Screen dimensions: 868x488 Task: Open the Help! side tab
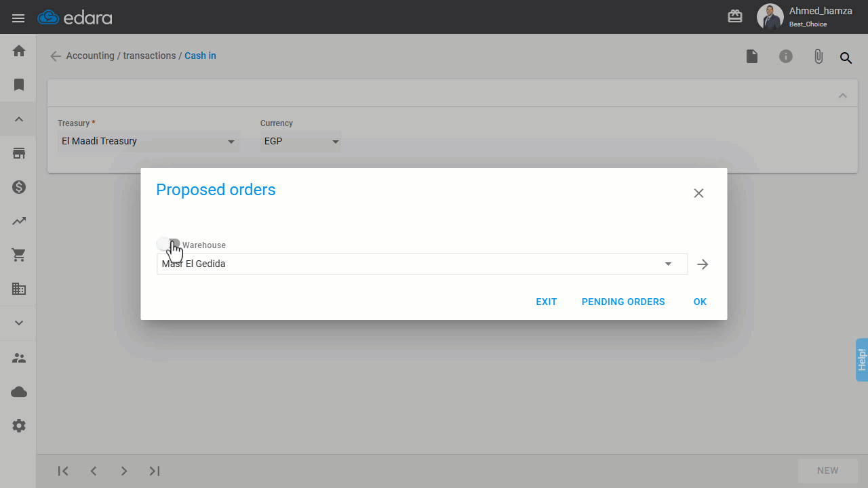coord(862,359)
